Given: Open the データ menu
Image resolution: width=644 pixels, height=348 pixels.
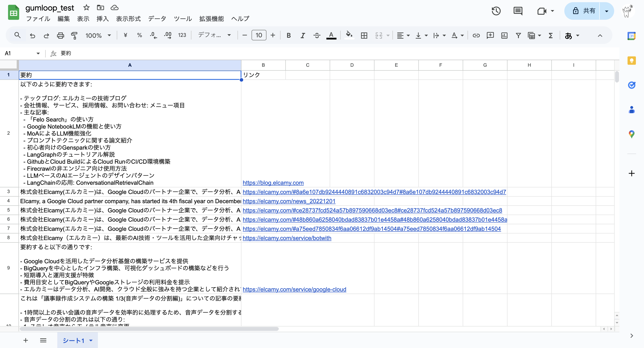Looking at the screenshot, I should coord(157,19).
